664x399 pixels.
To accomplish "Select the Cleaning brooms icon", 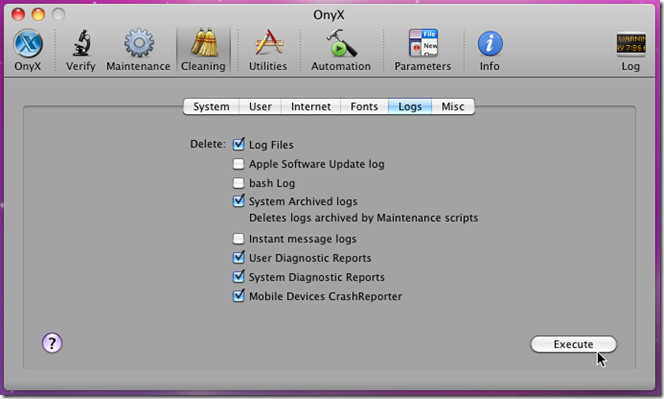I will (204, 42).
